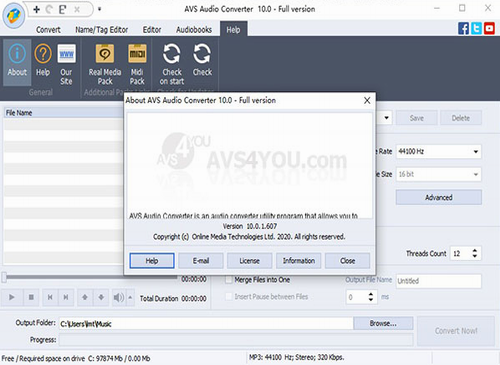Click the E-mail button
This screenshot has width=500, height=365.
pos(201,261)
